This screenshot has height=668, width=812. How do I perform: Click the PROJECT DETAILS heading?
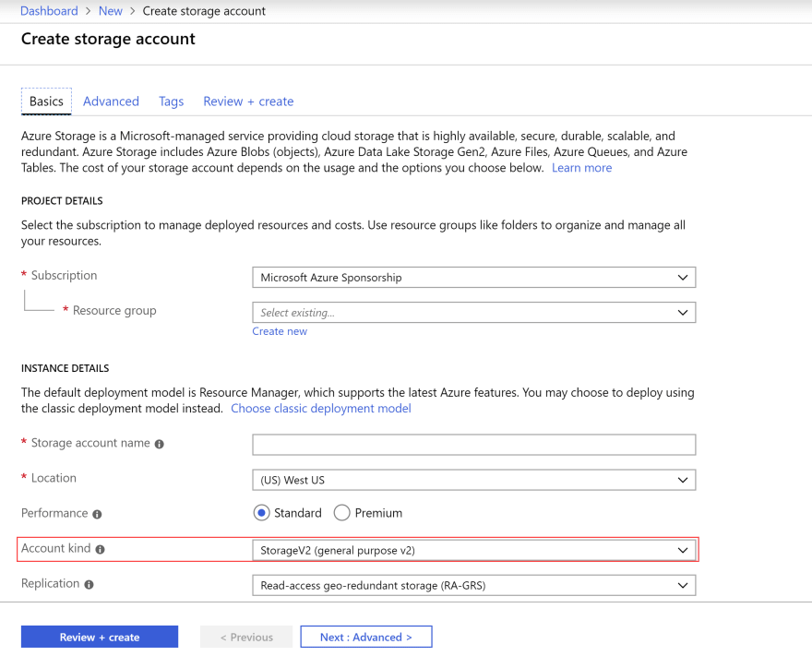click(x=62, y=201)
